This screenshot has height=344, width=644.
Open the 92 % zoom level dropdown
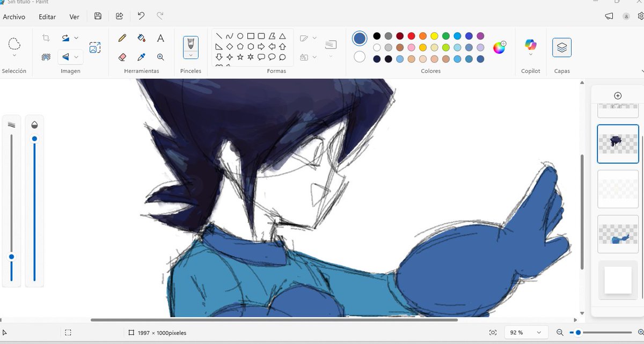(x=526, y=333)
